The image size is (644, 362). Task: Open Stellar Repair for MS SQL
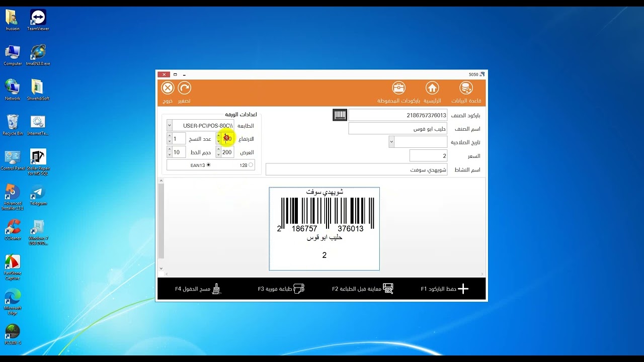tap(38, 162)
